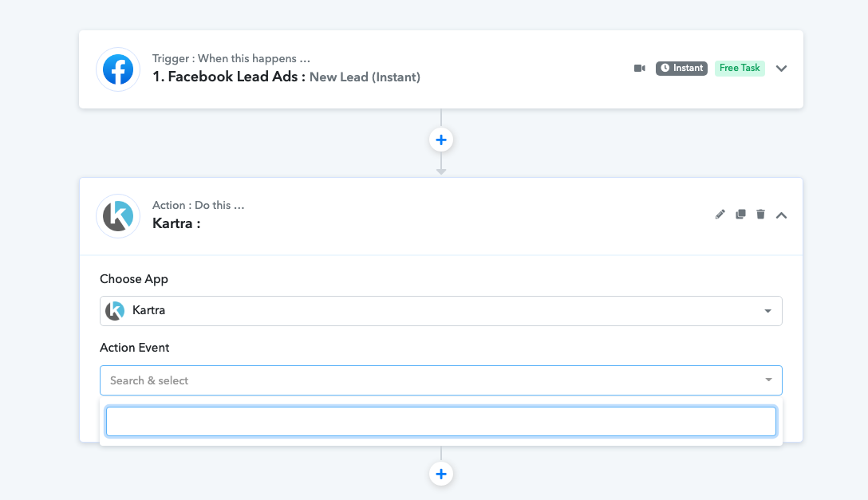Click the '1. Facebook Lead Ads' title text
This screenshot has height=500, width=868.
(x=229, y=77)
